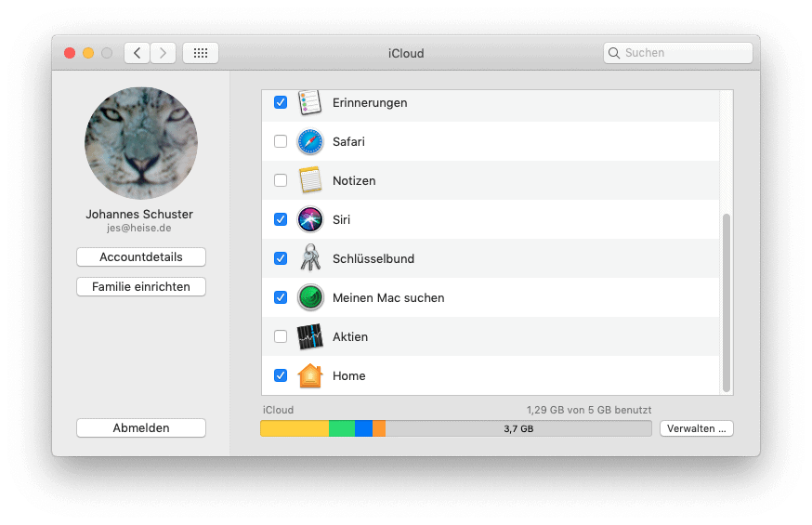The image size is (812, 525).
Task: Uncheck the Siri checkbox
Action: pos(281,220)
